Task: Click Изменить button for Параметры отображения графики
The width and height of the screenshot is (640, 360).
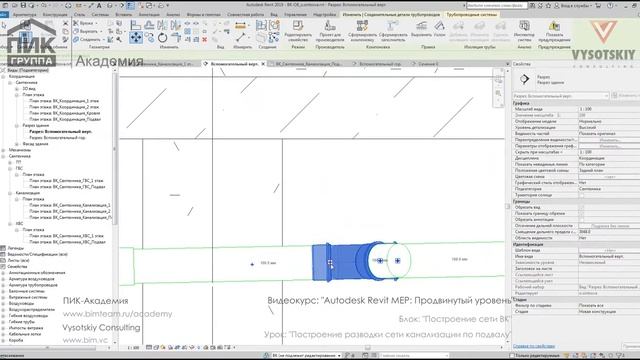Action: click(x=610, y=146)
